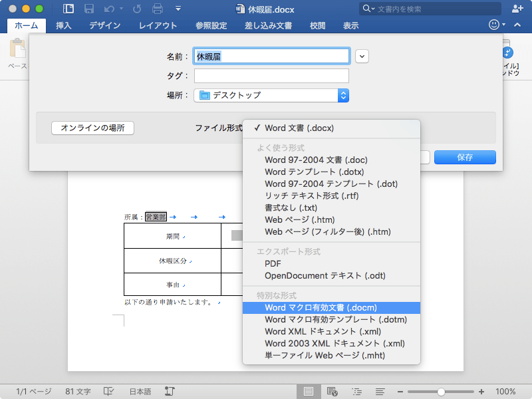Switch to print layout view icon
This screenshot has height=399, width=532.
(309, 392)
